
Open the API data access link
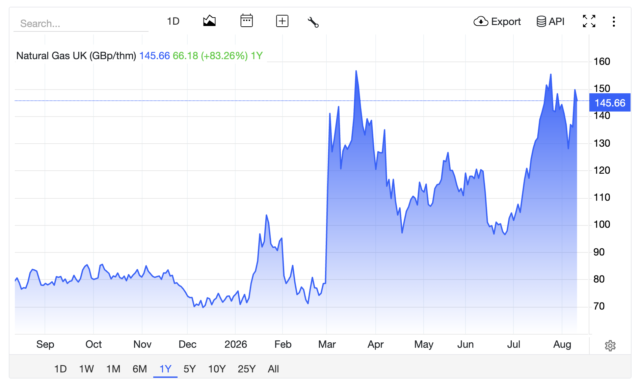(x=550, y=21)
